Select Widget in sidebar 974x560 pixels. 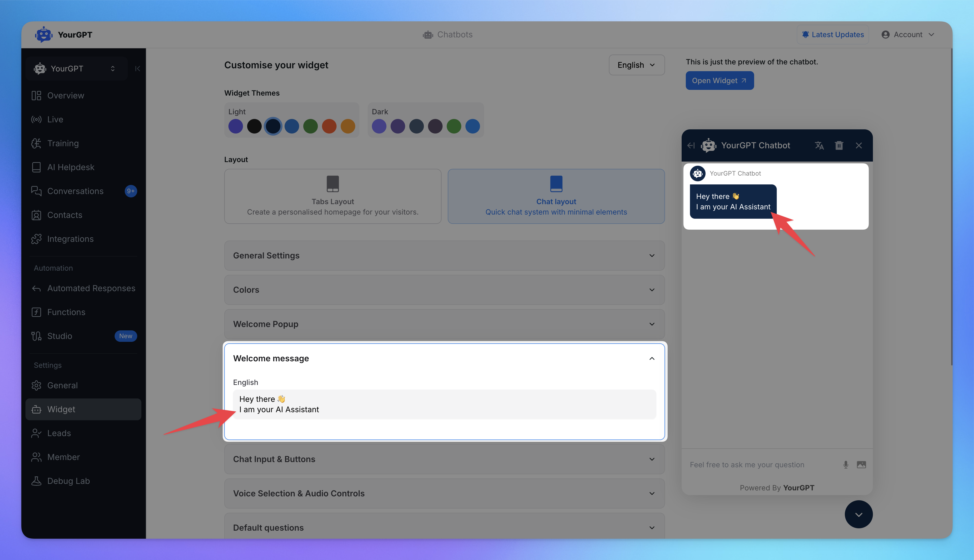83,409
